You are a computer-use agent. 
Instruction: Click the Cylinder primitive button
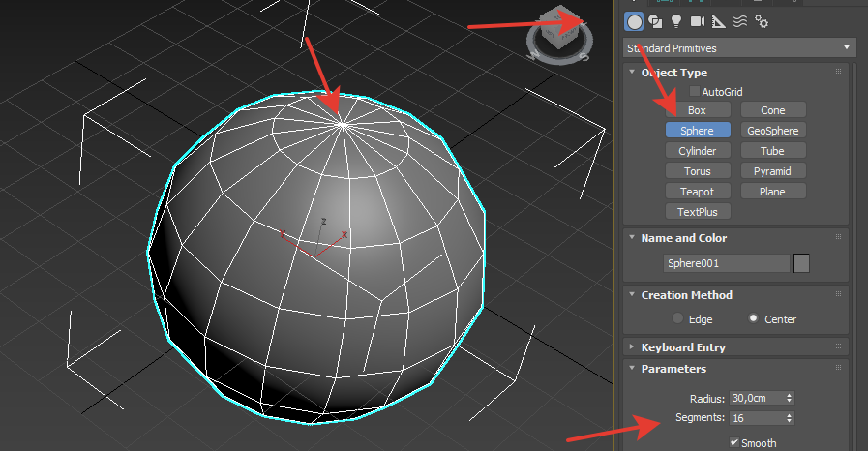pos(698,151)
